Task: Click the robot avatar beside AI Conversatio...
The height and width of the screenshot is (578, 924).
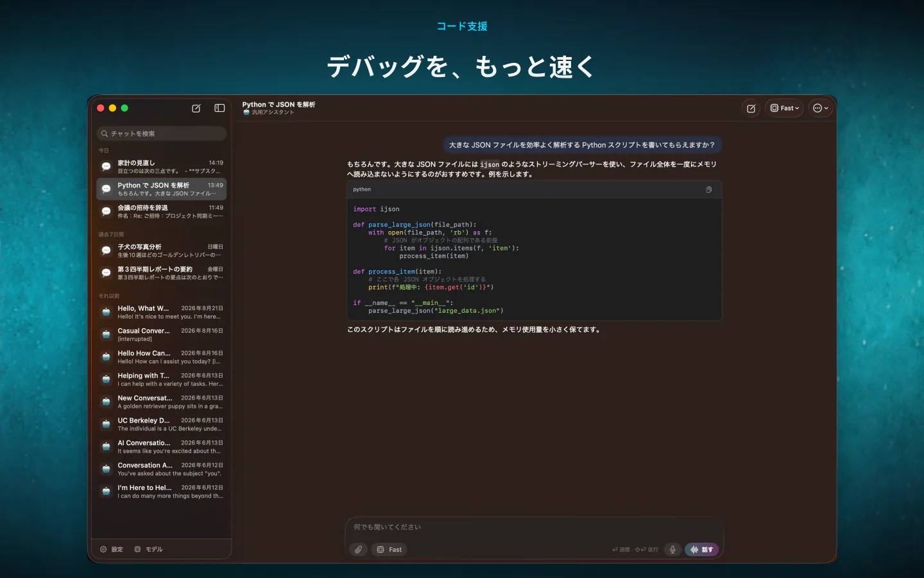Action: pos(107,447)
